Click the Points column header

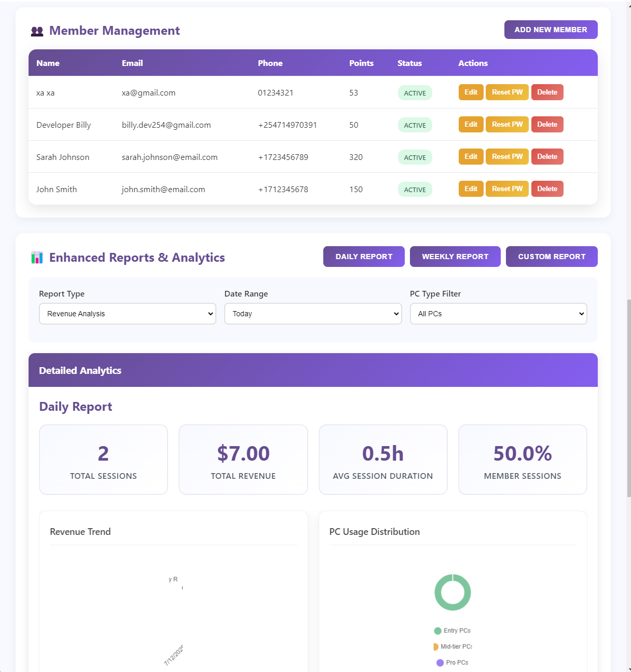(x=361, y=63)
